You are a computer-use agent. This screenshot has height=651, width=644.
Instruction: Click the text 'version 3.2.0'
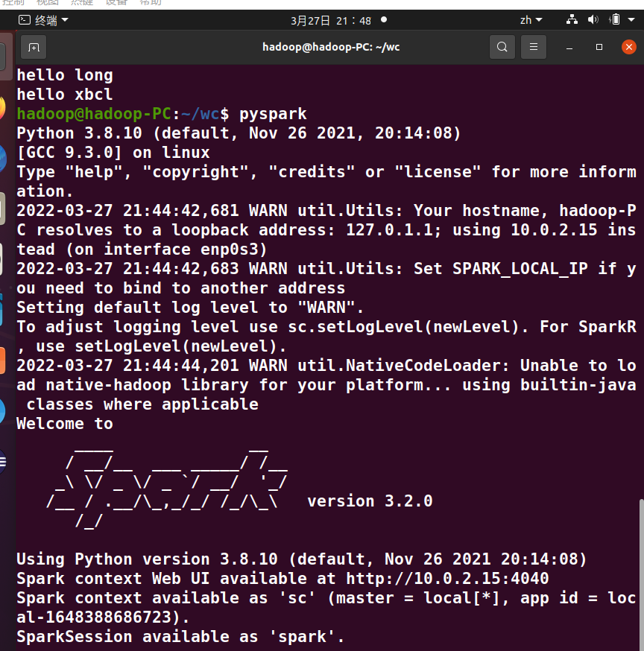(x=370, y=501)
